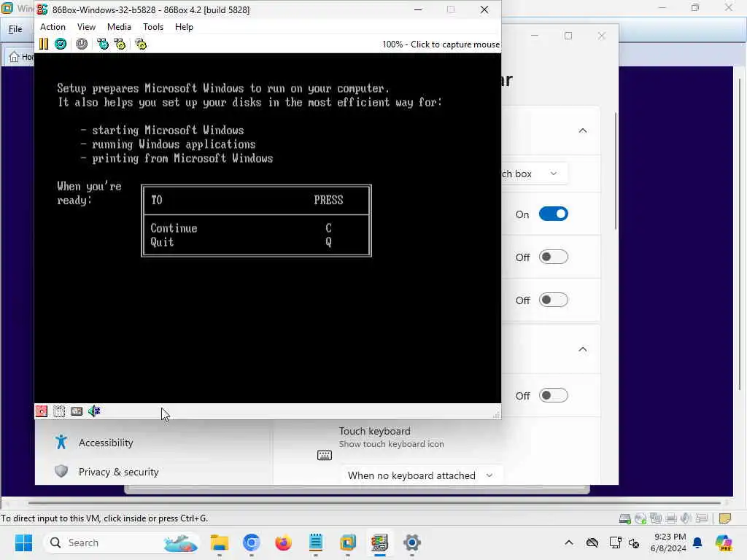747x560 pixels.
Task: Launch Firefox from taskbar
Action: tap(284, 542)
